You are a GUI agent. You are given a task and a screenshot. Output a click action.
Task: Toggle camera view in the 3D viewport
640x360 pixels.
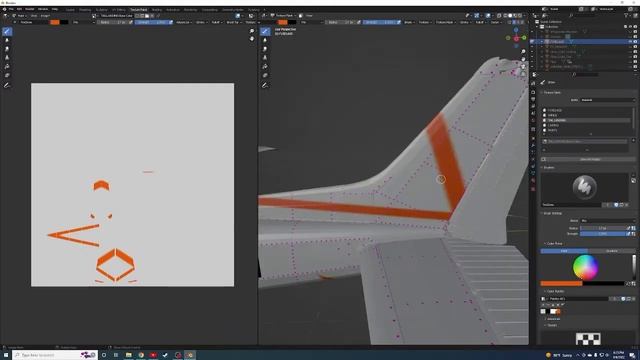[523, 67]
